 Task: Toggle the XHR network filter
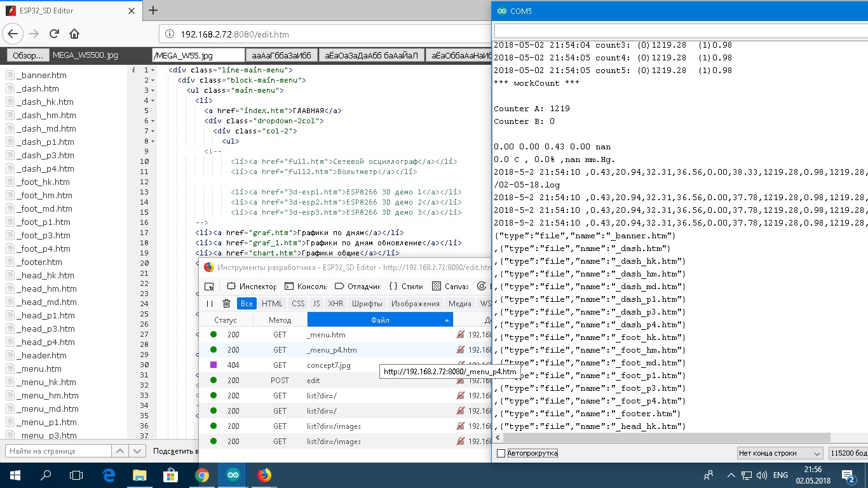click(x=336, y=304)
